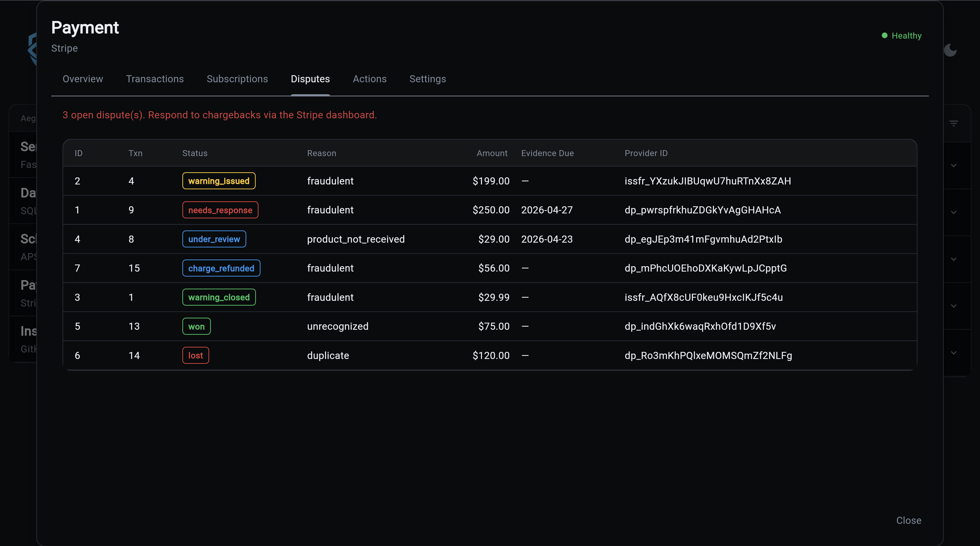Click the lost status badge
Screen dimensions: 980x546
[196, 356]
